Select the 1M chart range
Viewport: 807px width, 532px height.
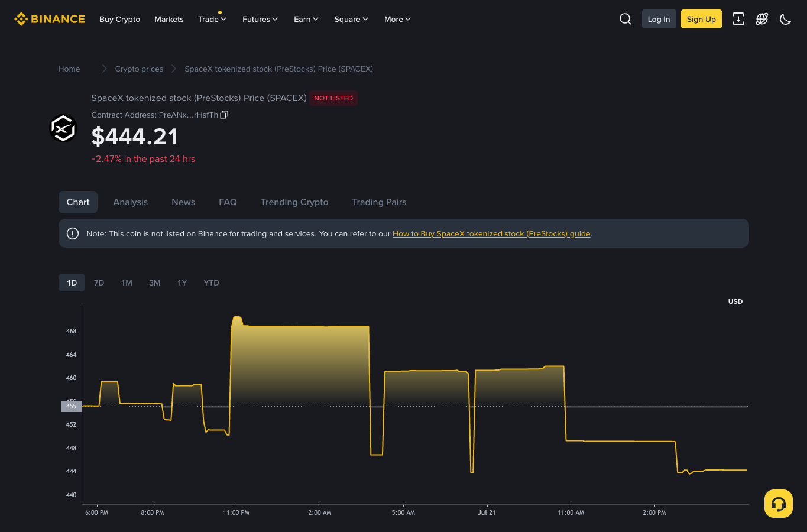coord(127,283)
